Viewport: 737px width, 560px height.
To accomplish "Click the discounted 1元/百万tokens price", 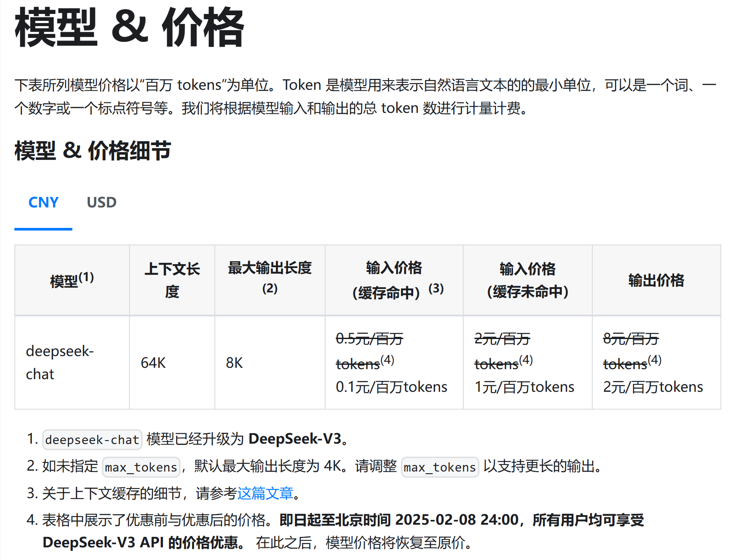I will (x=524, y=387).
